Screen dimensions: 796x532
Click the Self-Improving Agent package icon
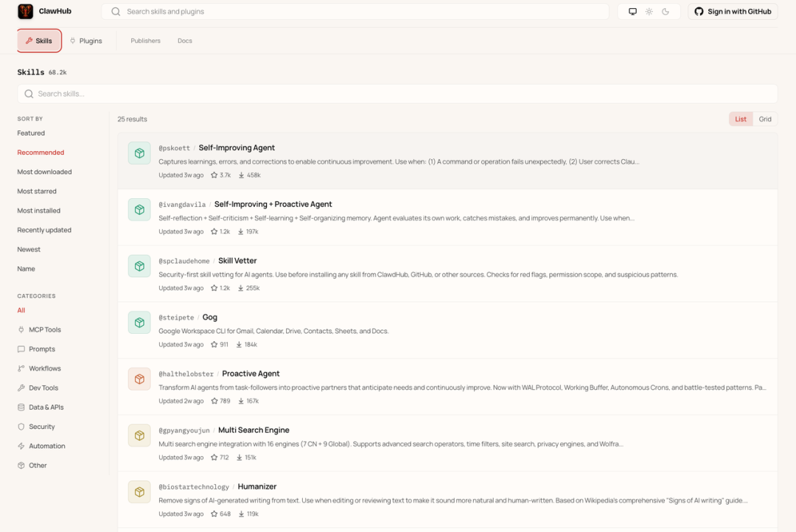[x=139, y=153]
